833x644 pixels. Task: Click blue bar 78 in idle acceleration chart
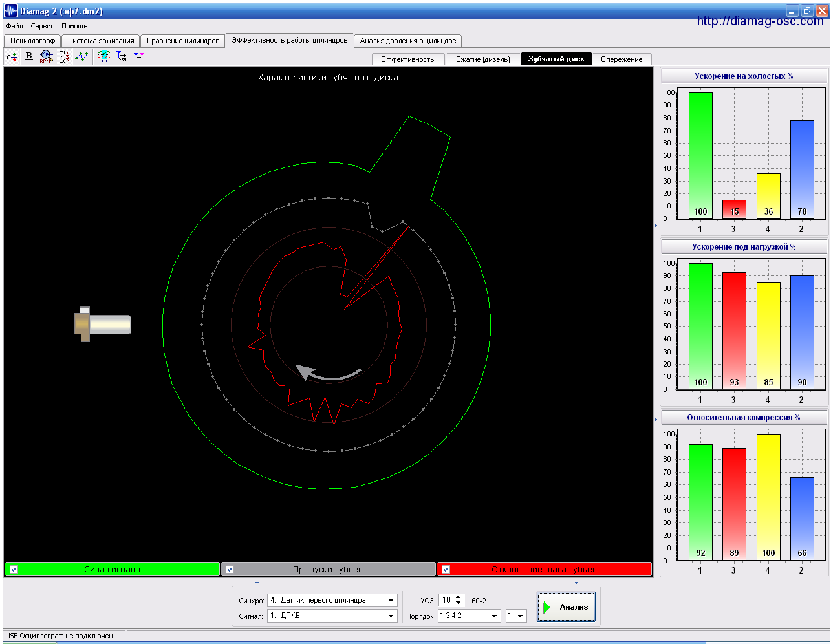(x=802, y=169)
